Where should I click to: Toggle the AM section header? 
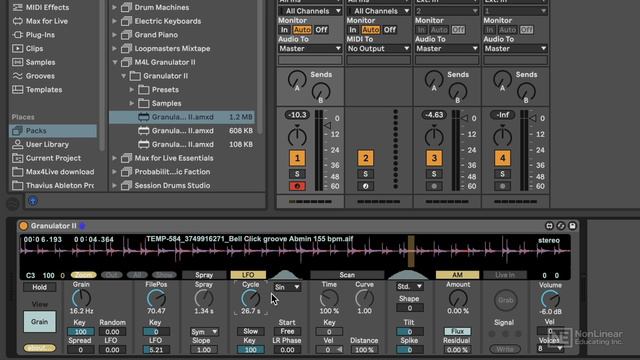pyautogui.click(x=457, y=275)
